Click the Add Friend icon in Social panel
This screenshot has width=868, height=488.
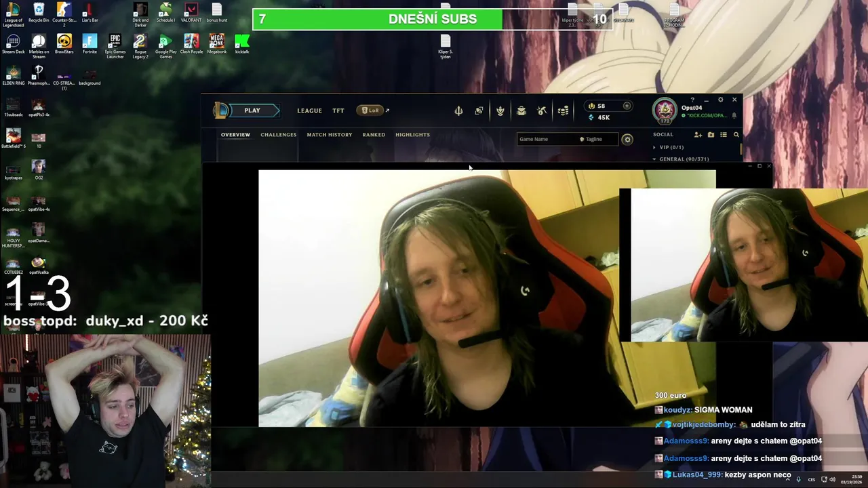[x=698, y=135]
